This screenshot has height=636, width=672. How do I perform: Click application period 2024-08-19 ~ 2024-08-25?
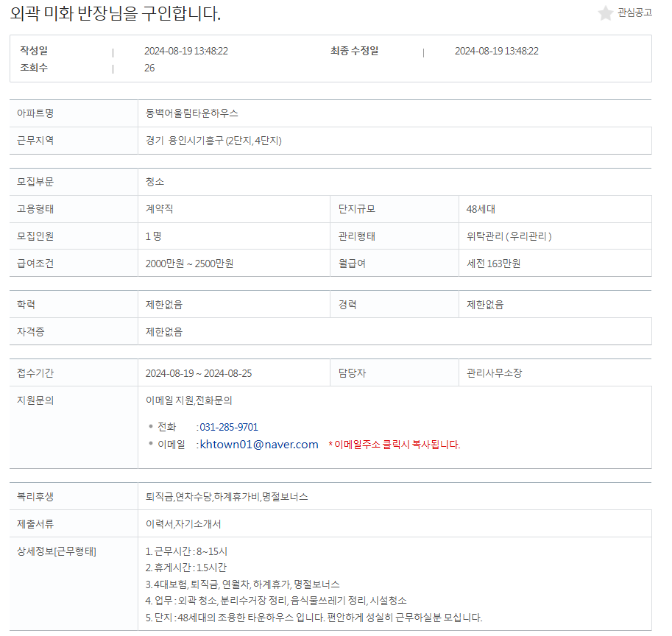(x=199, y=373)
